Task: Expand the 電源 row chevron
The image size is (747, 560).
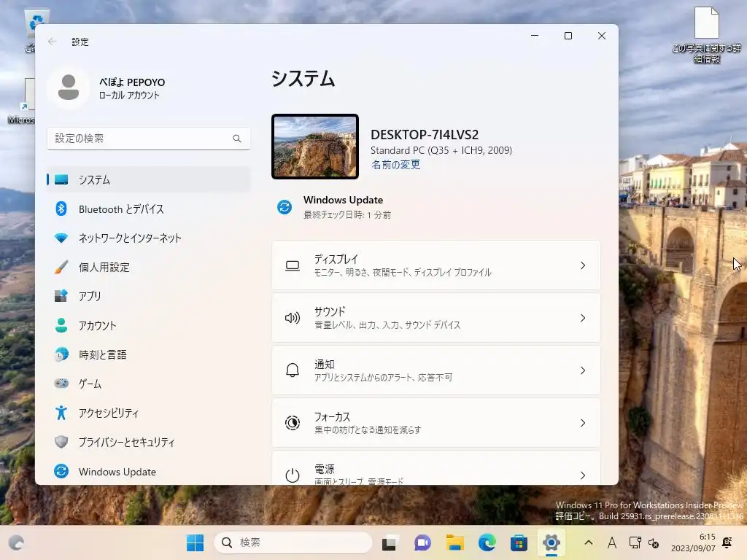Action: 583,475
